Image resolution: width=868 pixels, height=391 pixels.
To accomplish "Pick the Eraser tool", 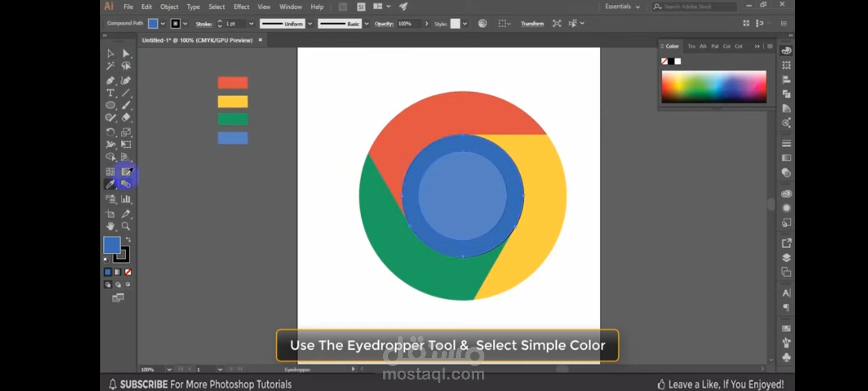I will [x=125, y=118].
